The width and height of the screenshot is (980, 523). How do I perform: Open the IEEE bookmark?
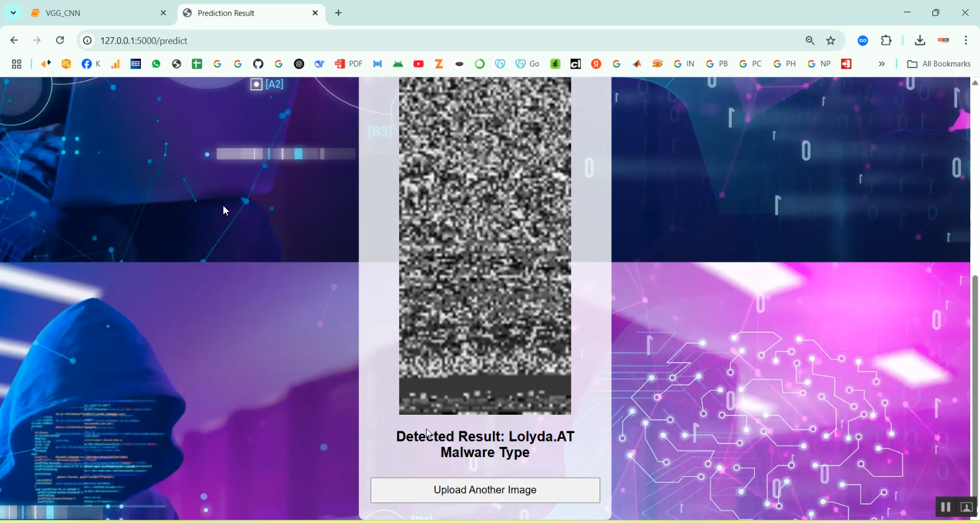pyautogui.click(x=135, y=64)
